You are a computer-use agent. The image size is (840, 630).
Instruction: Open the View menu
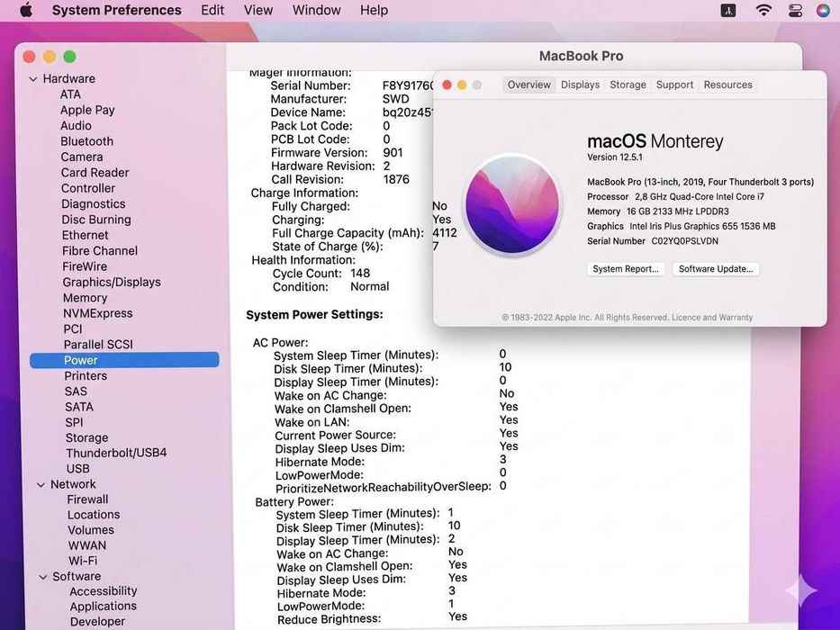(258, 10)
